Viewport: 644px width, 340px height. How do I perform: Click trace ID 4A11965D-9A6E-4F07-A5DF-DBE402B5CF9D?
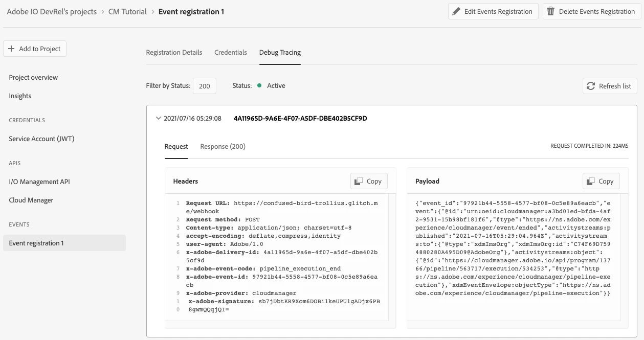coord(300,118)
